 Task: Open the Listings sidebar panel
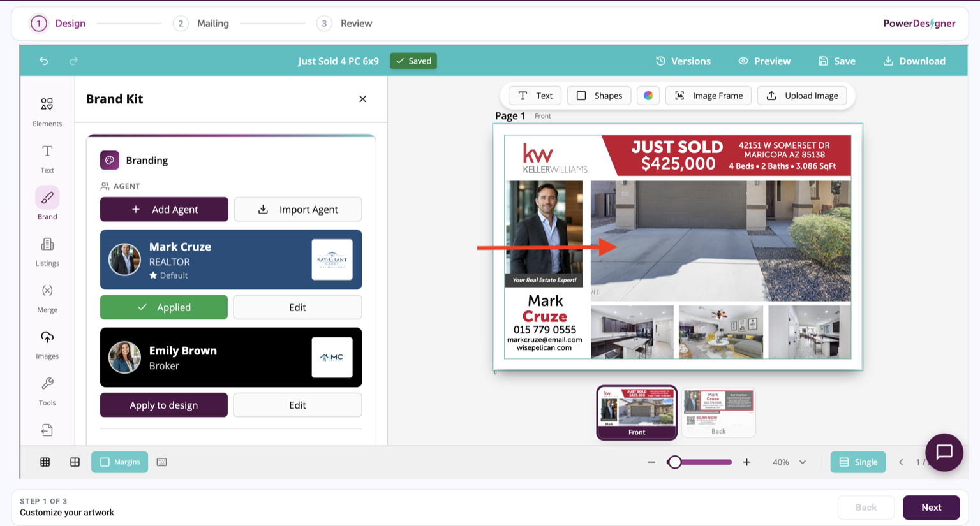[47, 252]
